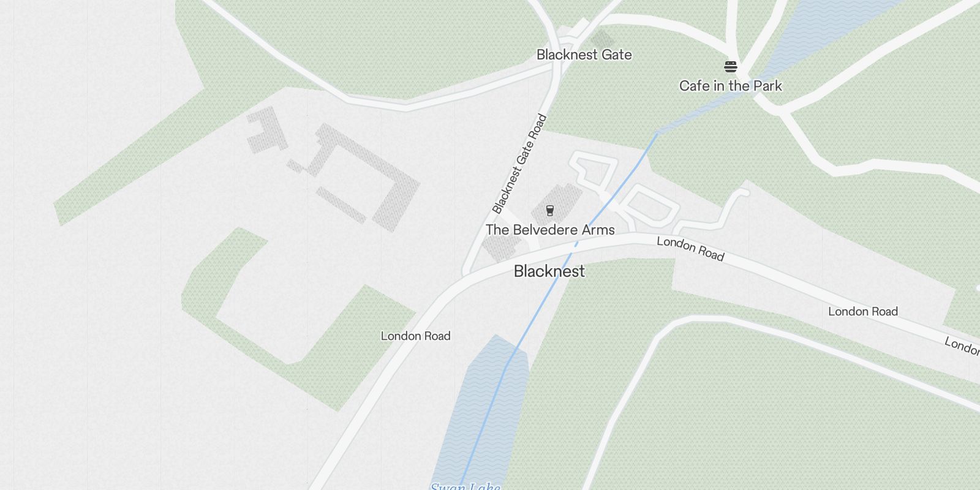The image size is (980, 490).
Task: Select the small L-shaped building near courtyard building
Action: 266,130
